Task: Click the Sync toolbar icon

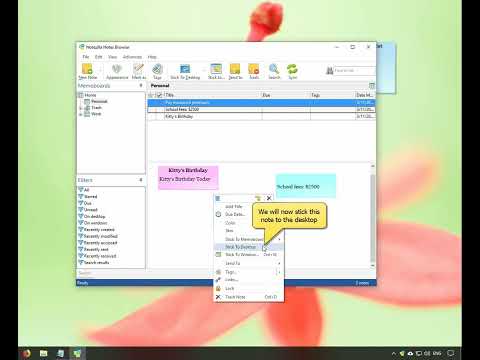Action: click(x=292, y=71)
